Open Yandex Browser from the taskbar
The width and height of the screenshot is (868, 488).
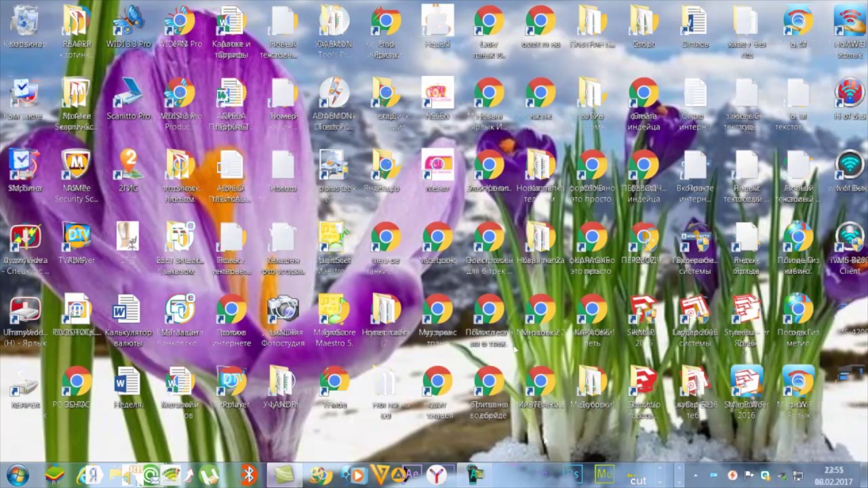pos(435,475)
